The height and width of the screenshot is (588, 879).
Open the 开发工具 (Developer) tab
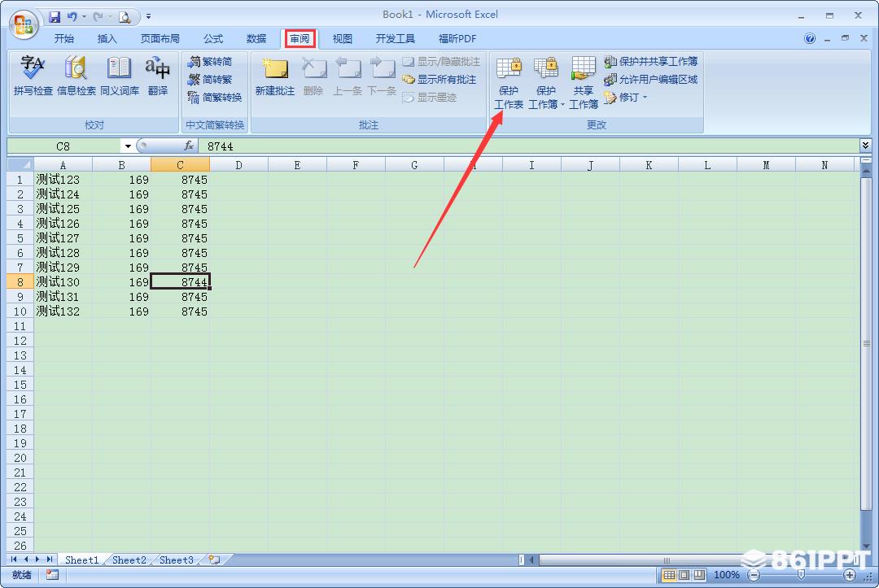point(396,39)
